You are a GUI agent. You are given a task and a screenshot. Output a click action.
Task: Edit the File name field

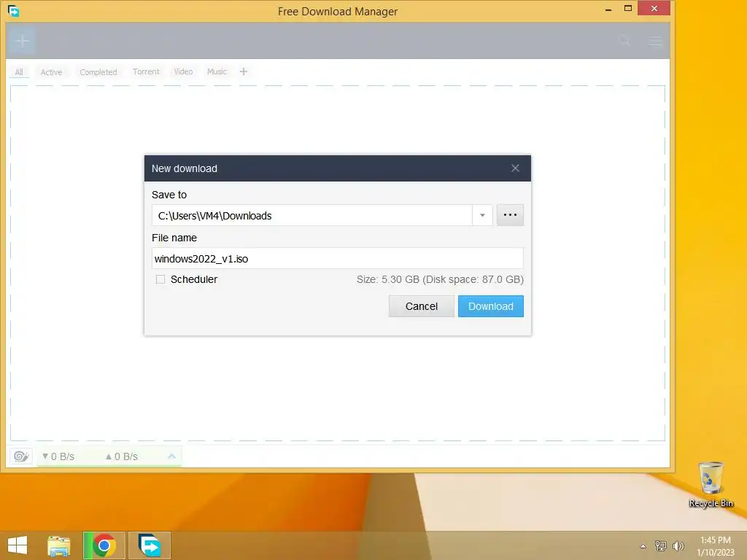coord(337,259)
